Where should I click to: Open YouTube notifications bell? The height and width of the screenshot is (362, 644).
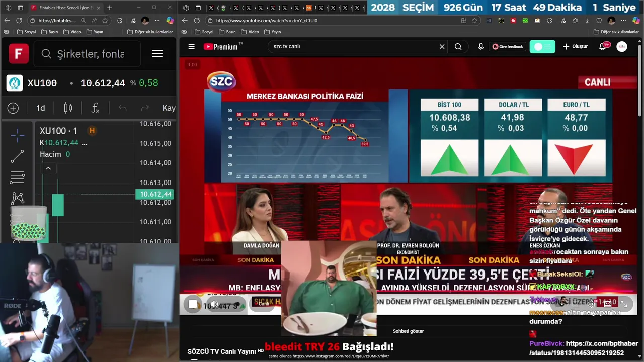pyautogui.click(x=602, y=46)
